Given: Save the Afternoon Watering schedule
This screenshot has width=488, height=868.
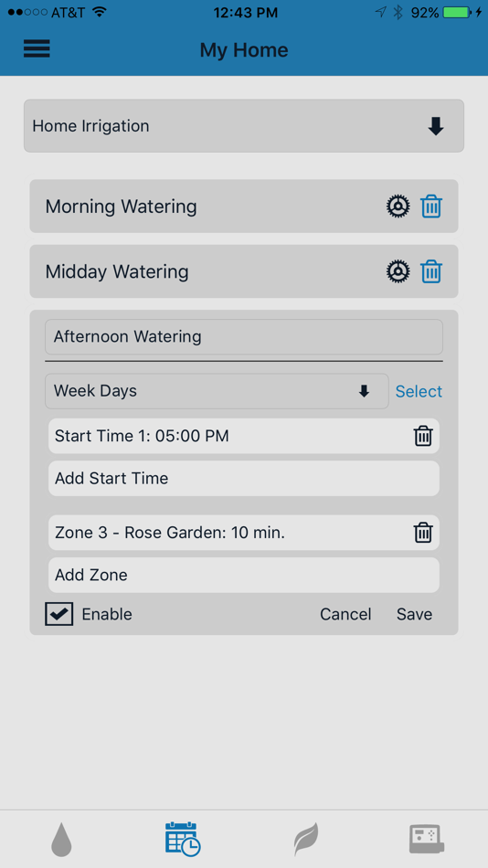Looking at the screenshot, I should (x=414, y=614).
